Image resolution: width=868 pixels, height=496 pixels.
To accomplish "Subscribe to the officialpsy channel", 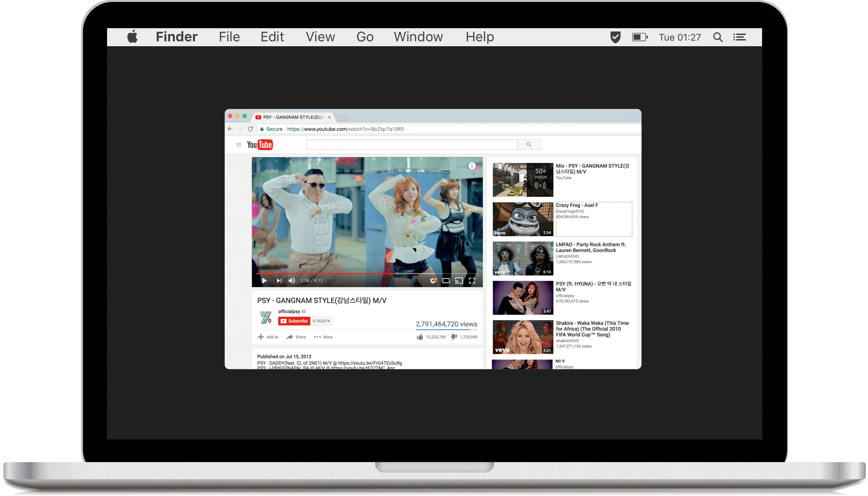I will [x=294, y=321].
